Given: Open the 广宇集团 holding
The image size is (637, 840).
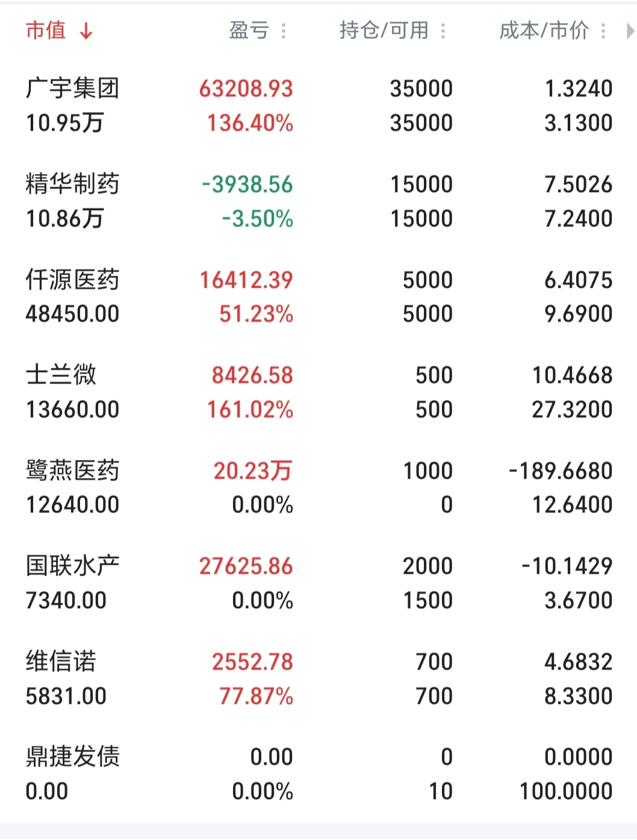Looking at the screenshot, I should (72, 89).
